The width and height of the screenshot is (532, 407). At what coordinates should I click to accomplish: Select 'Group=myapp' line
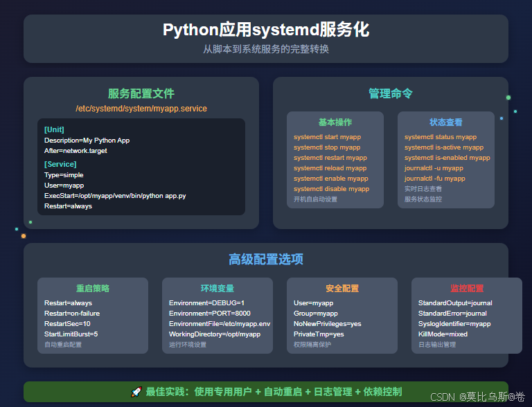(x=316, y=314)
